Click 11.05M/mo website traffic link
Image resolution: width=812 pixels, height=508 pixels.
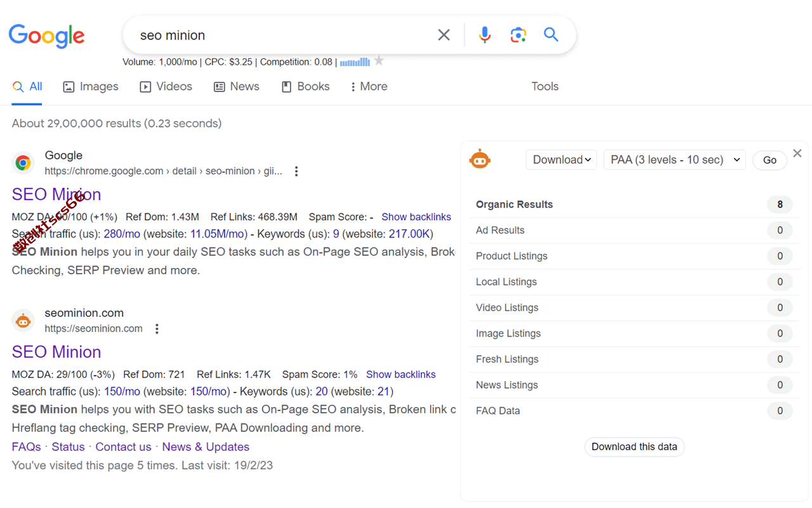click(218, 234)
